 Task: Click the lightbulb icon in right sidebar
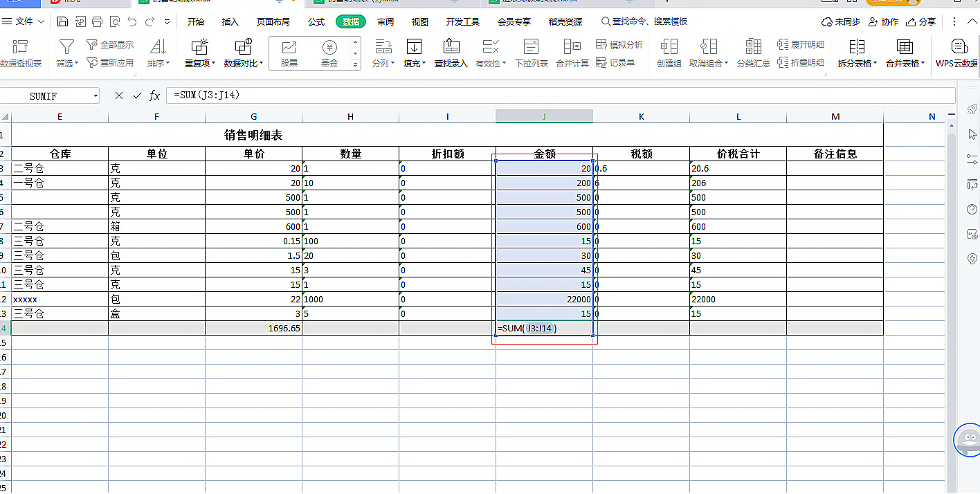click(x=972, y=259)
